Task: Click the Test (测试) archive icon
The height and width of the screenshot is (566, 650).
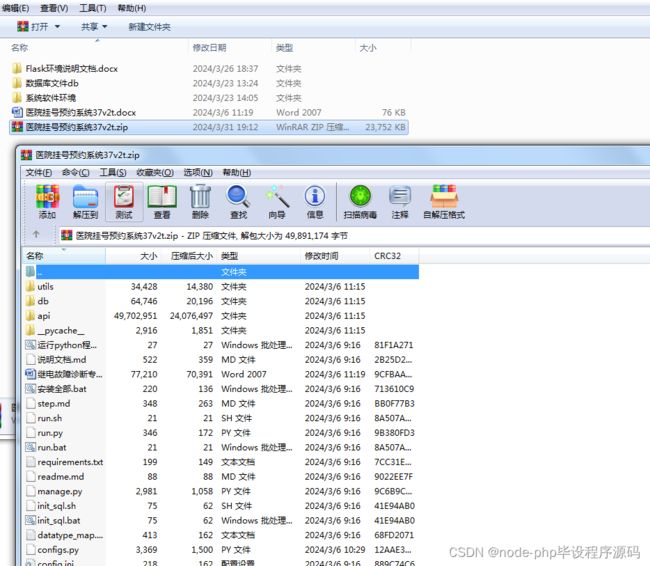Action: coord(124,202)
